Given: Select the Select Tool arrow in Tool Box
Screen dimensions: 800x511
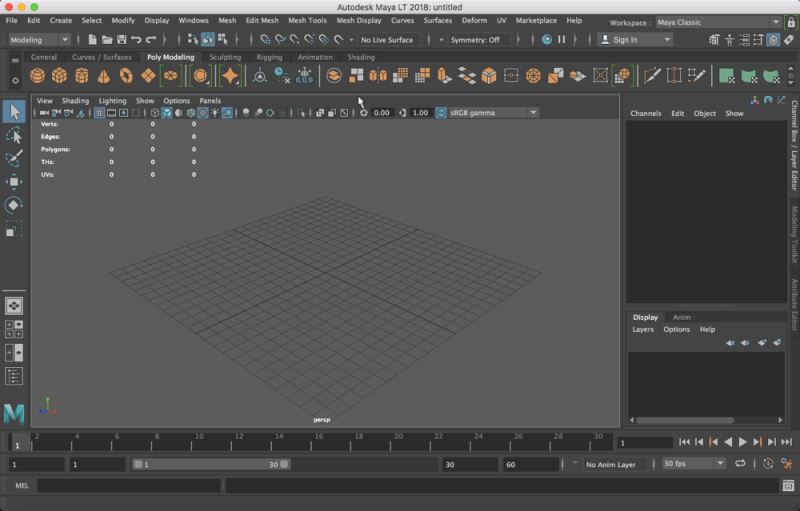Looking at the screenshot, I should tap(14, 112).
